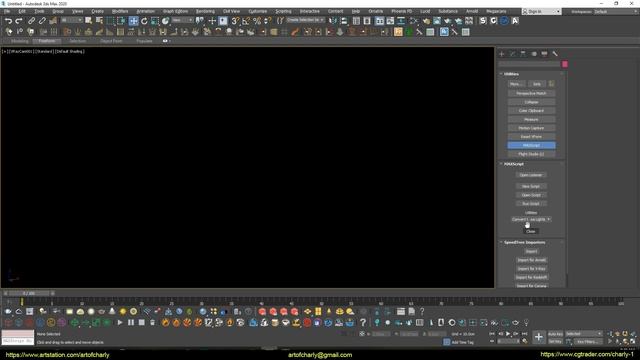Open the Modifiers menu
Image resolution: width=640 pixels, height=360 pixels.
coord(120,11)
